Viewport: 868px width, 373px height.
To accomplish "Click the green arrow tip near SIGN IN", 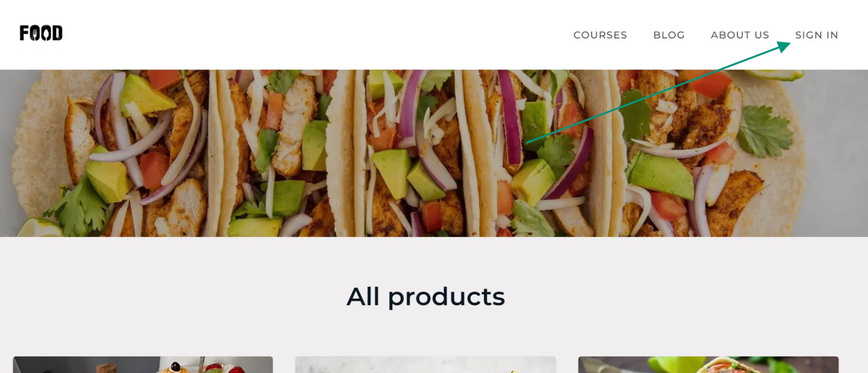I will [x=785, y=46].
